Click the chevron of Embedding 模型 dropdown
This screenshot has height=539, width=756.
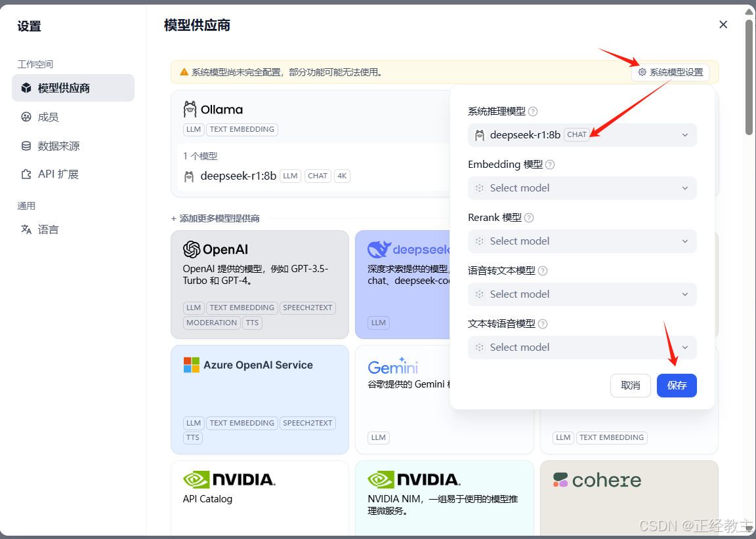point(685,188)
